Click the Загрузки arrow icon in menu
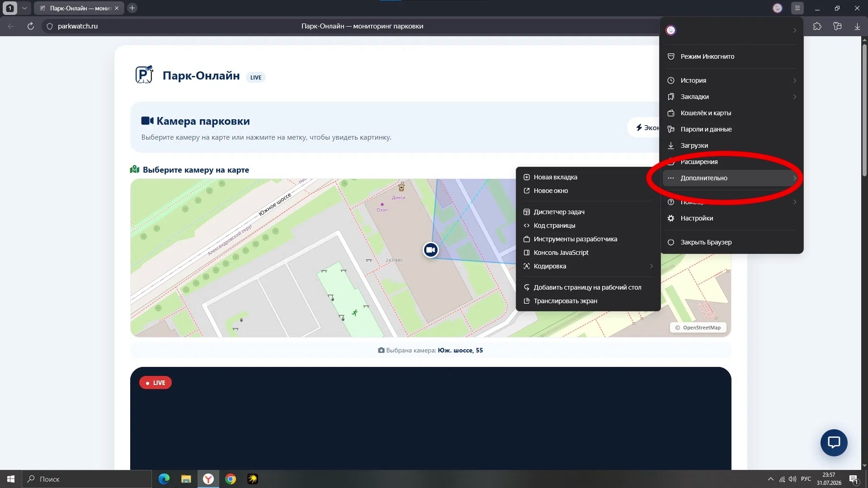The height and width of the screenshot is (488, 868). coord(671,145)
